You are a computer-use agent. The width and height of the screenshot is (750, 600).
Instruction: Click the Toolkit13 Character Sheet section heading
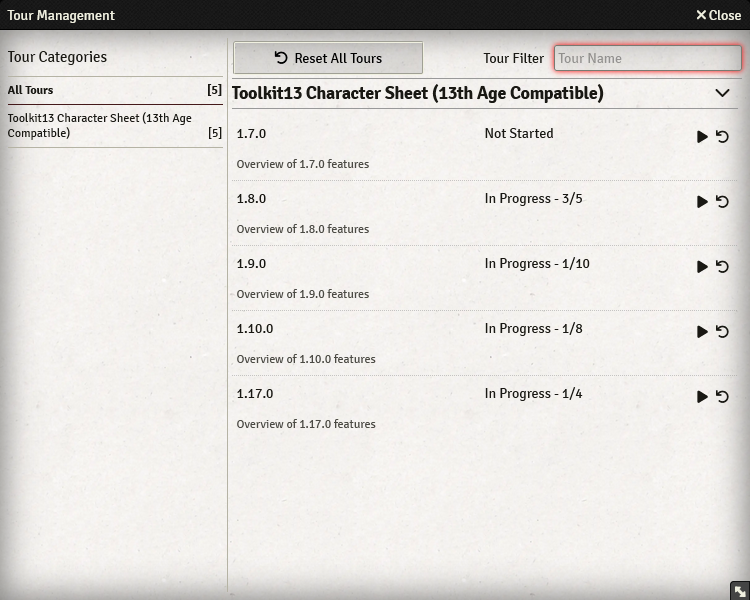coord(418,93)
